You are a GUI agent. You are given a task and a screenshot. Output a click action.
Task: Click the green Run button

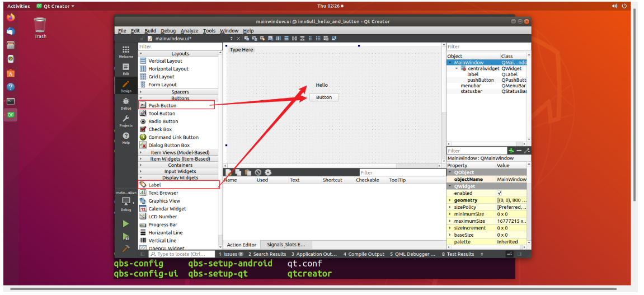126,223
